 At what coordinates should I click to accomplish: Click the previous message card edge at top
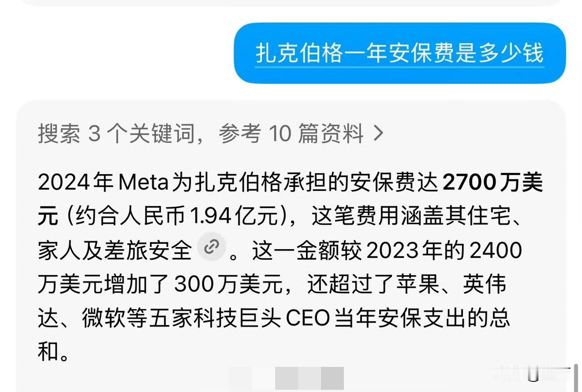click(291, 3)
